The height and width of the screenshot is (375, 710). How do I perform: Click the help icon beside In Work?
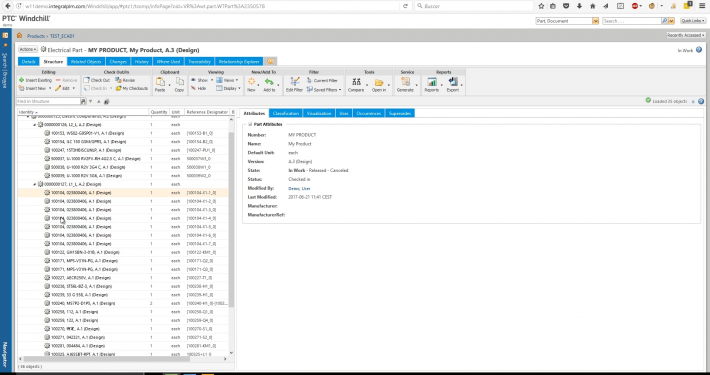(x=699, y=50)
